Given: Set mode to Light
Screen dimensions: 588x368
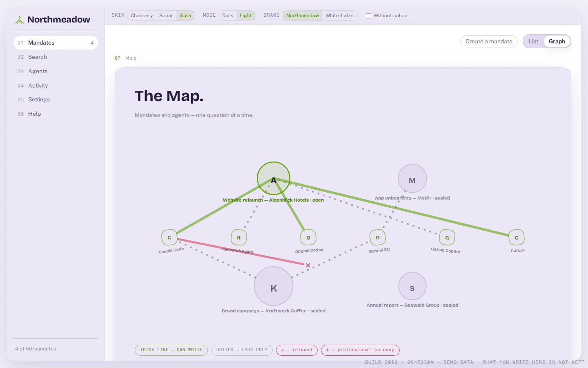Looking at the screenshot, I should [x=245, y=16].
